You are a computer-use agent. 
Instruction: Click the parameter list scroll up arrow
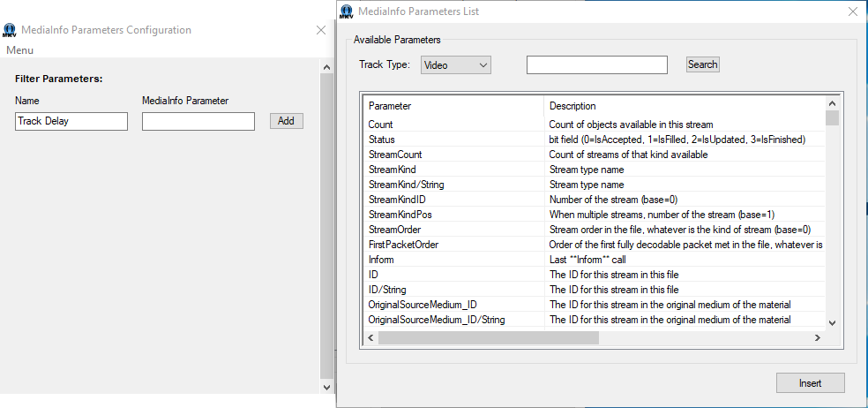pos(832,103)
